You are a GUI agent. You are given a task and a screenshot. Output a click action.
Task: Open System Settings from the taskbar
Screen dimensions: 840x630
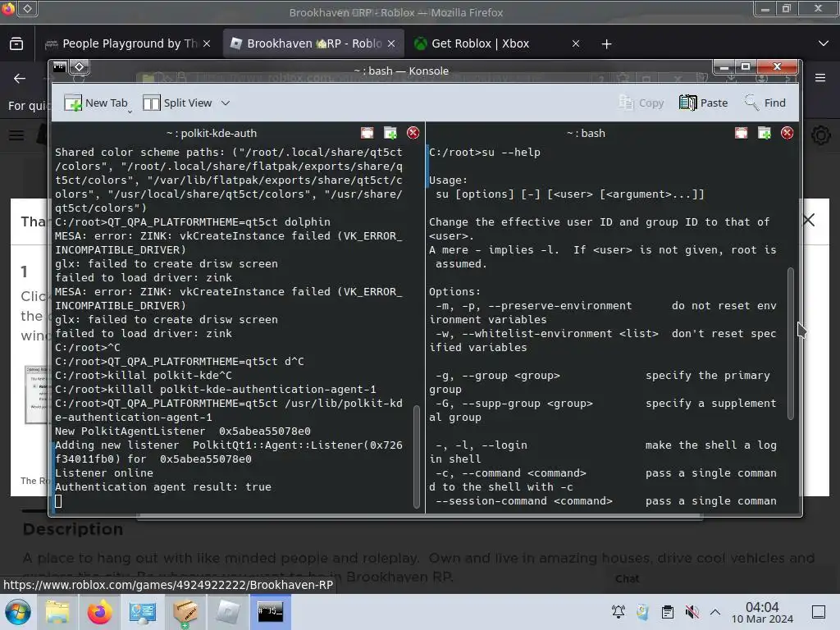(x=143, y=612)
